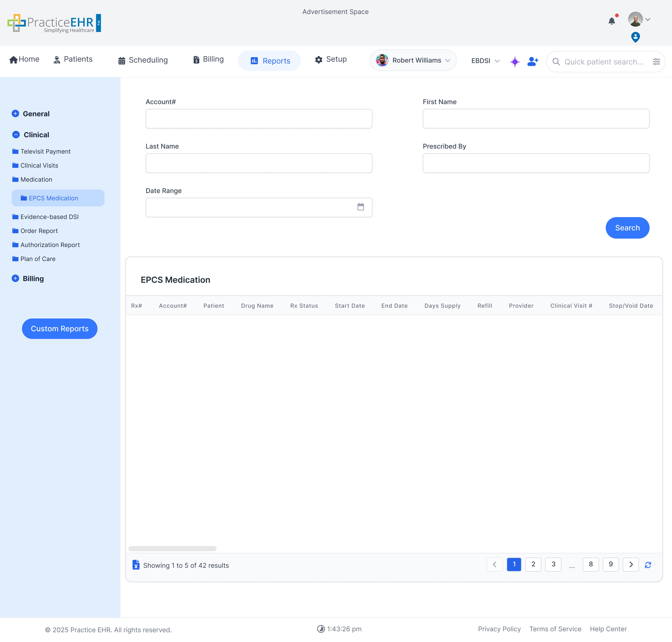
Task: Go to the Scheduling tab
Action: [x=143, y=60]
